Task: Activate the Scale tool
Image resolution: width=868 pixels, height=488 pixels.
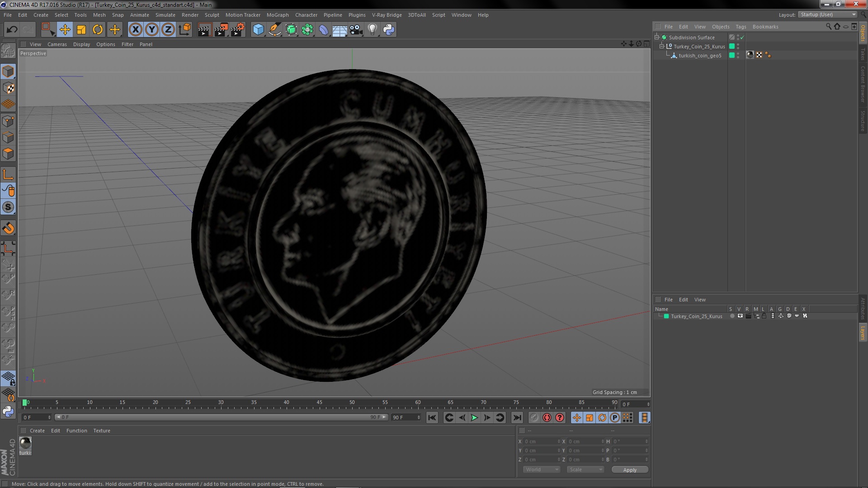Action: 81,30
